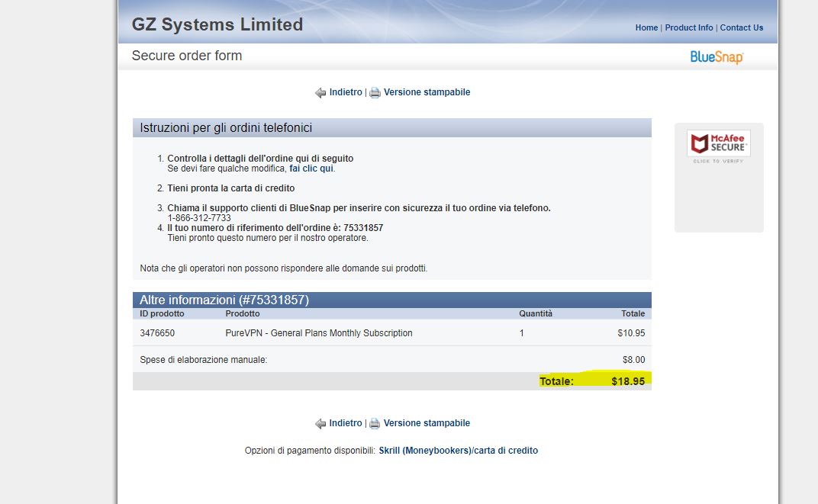
Task: Open the Product Info link
Action: coord(688,27)
